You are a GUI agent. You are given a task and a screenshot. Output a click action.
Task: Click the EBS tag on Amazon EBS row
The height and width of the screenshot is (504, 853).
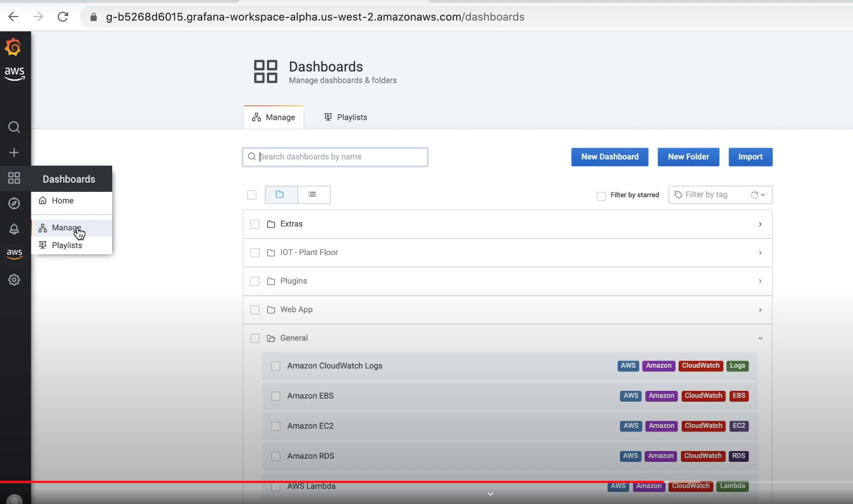(739, 396)
